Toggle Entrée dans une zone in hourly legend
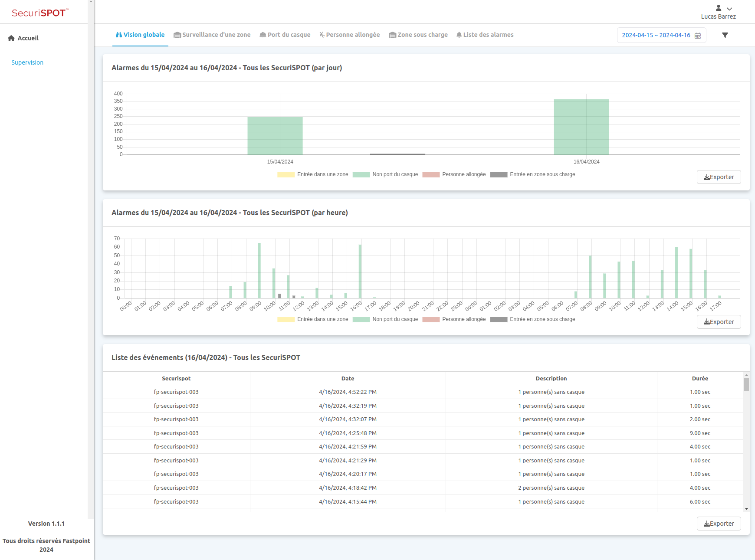The image size is (755, 560). tap(313, 319)
